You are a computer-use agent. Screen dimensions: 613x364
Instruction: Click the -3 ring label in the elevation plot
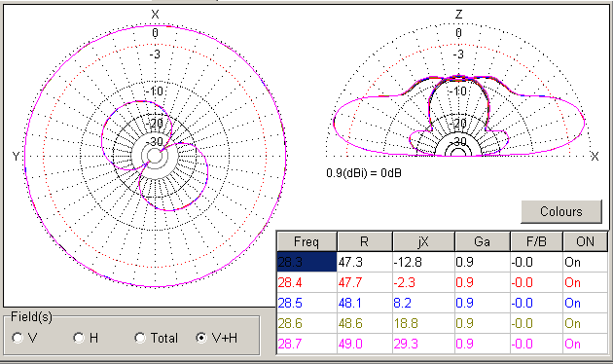458,54
